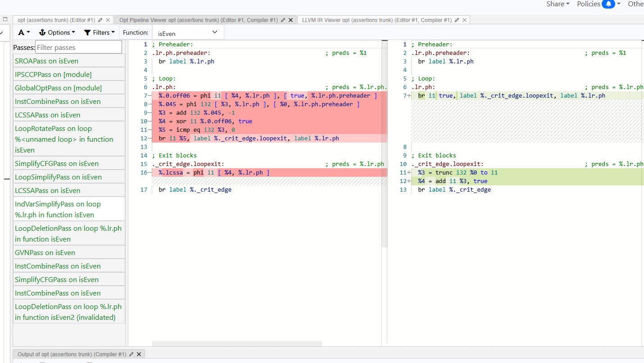Open the font size A dropdown
644x363 pixels.
pyautogui.click(x=24, y=32)
